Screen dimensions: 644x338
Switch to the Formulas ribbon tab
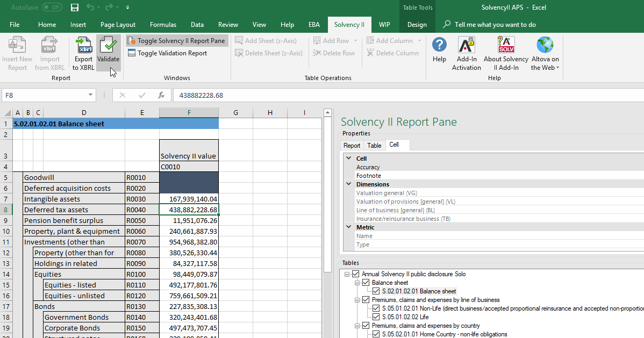point(163,24)
